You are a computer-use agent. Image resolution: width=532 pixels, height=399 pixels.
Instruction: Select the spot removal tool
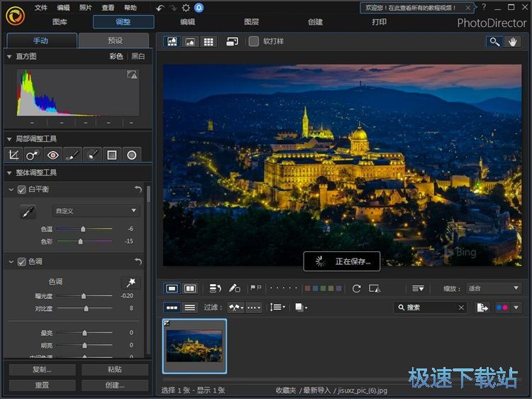(33, 155)
